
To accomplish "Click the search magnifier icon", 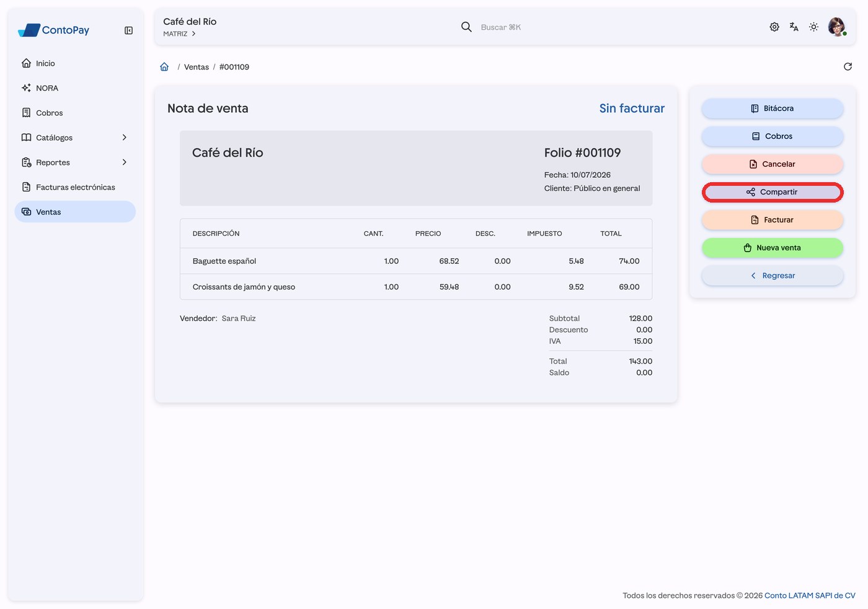I will 466,27.
